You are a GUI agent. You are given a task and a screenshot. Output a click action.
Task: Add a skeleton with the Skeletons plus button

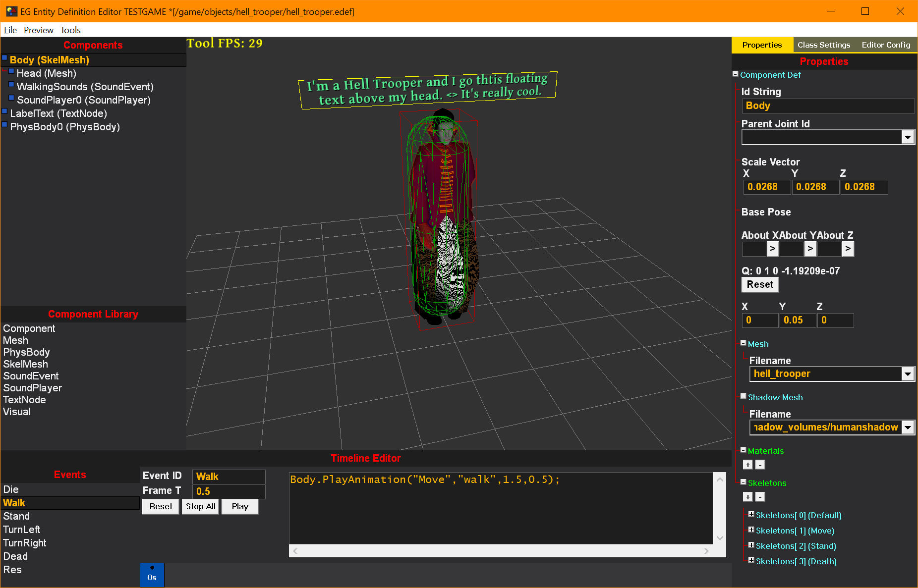coord(747,497)
